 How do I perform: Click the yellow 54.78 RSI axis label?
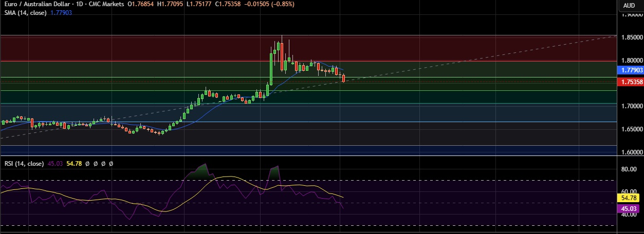(629, 198)
